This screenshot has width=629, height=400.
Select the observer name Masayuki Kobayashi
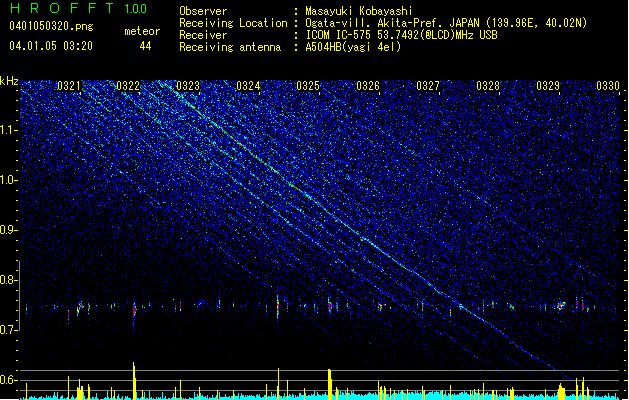coord(359,11)
